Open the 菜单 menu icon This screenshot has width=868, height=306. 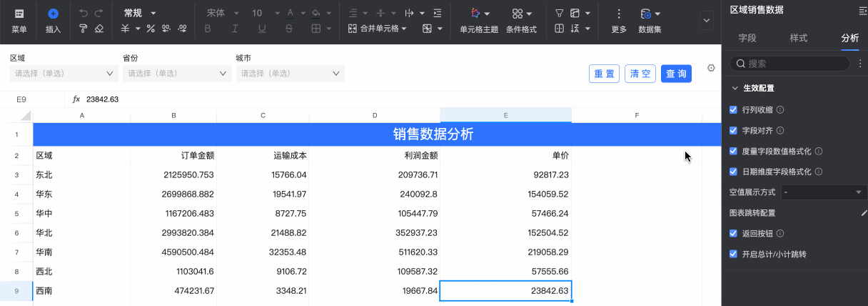[19, 14]
